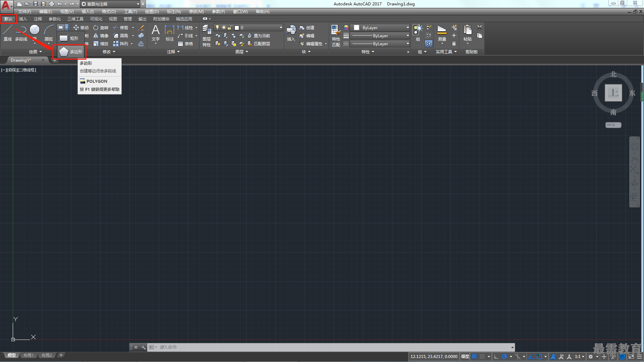Image resolution: width=644 pixels, height=362 pixels.
Task: Open the 绘图(D) menu
Action: tap(152, 12)
